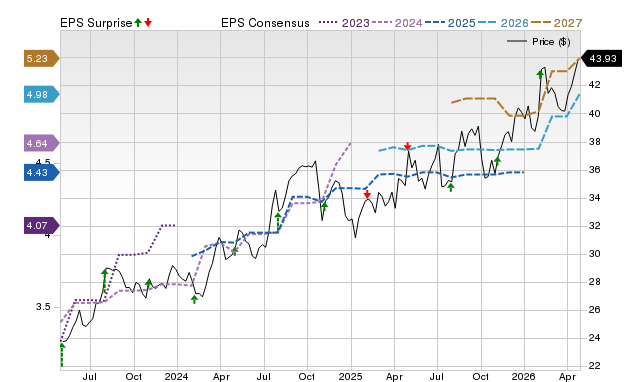
Task: Click the green up arrow beside EPS Surprise
Action: pos(138,22)
